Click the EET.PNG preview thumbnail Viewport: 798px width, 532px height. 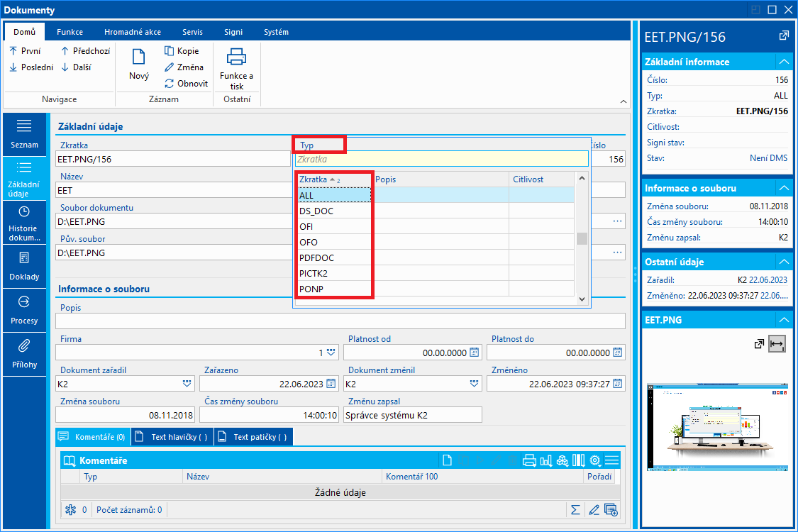click(x=718, y=426)
